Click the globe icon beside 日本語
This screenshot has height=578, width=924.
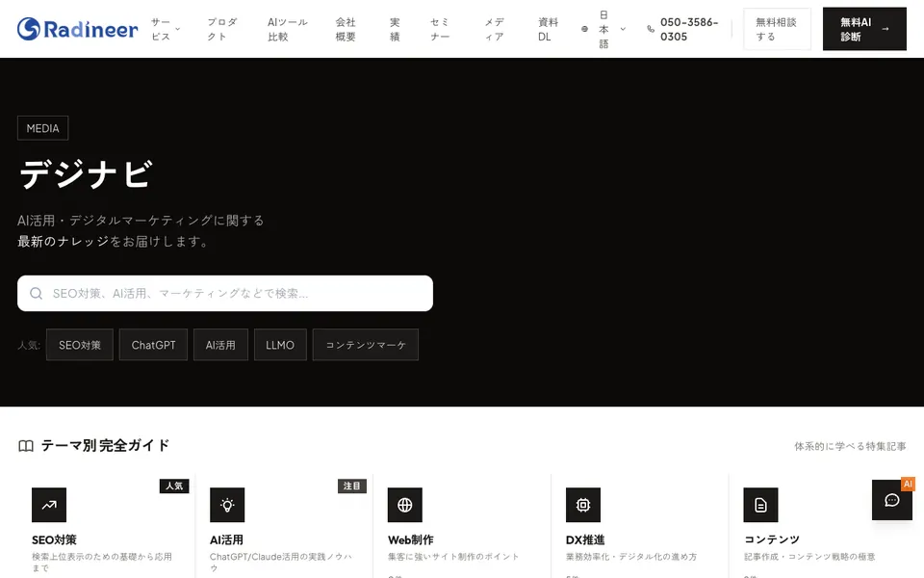[584, 29]
